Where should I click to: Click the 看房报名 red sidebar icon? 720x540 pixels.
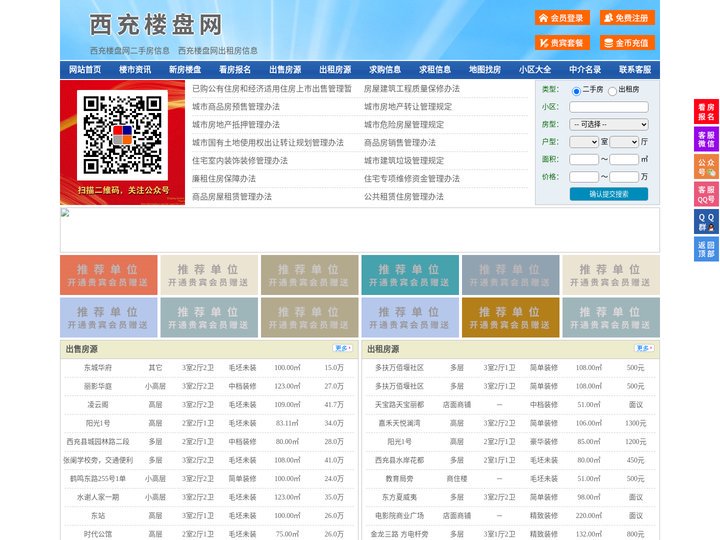(706, 112)
